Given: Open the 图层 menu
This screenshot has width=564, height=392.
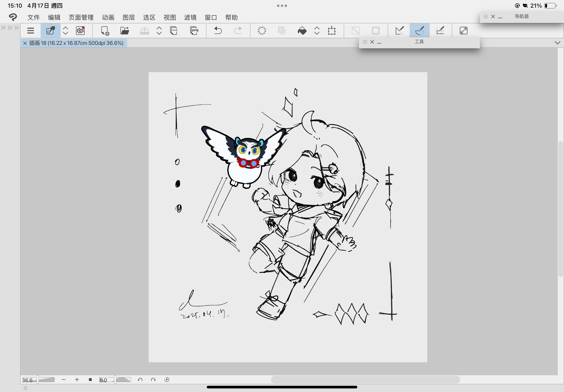Looking at the screenshot, I should [129, 17].
